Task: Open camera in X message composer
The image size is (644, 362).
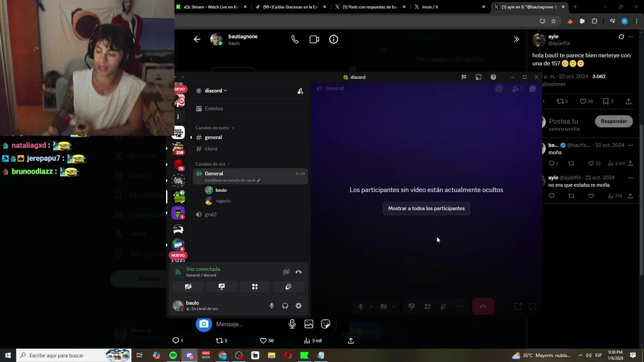Action: point(204,324)
